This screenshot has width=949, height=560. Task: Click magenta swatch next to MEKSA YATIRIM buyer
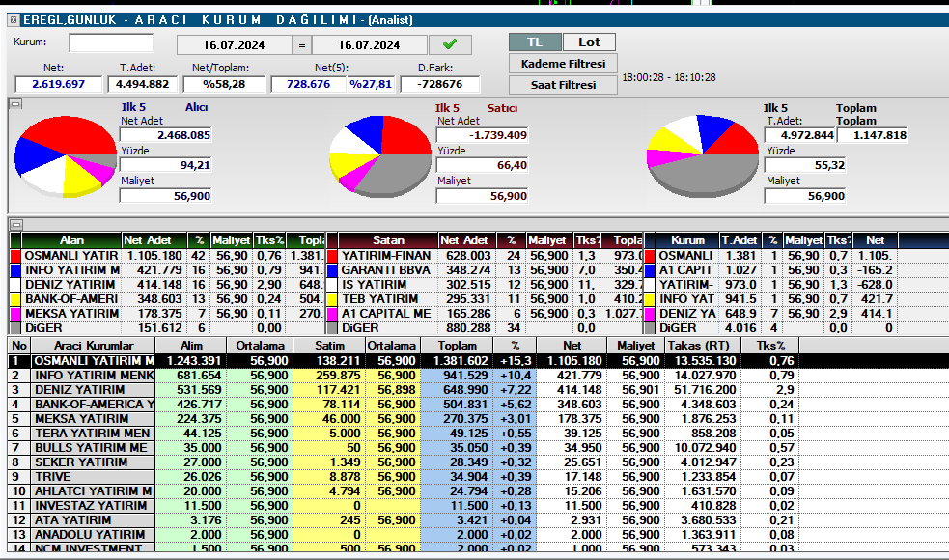point(15,314)
